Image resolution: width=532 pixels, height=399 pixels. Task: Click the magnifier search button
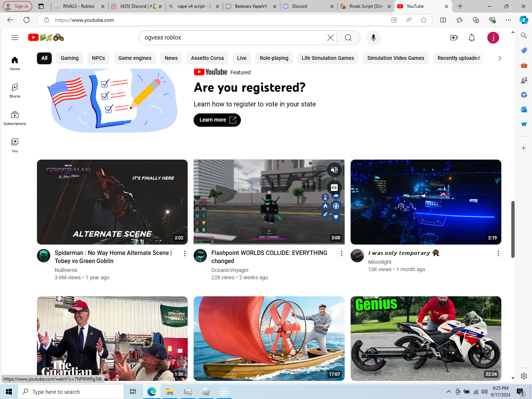click(348, 38)
